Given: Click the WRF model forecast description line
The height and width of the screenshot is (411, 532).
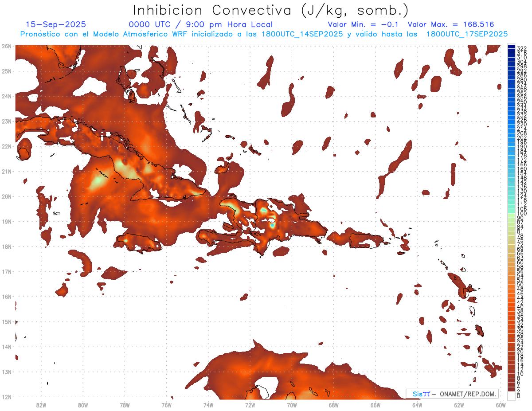Looking at the screenshot, I should [x=264, y=34].
